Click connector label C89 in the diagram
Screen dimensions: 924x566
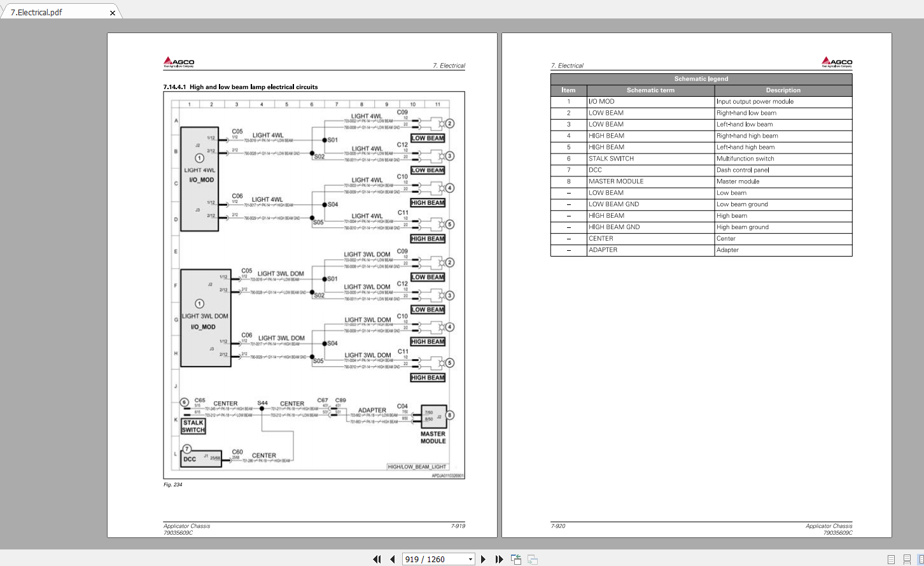pyautogui.click(x=340, y=400)
